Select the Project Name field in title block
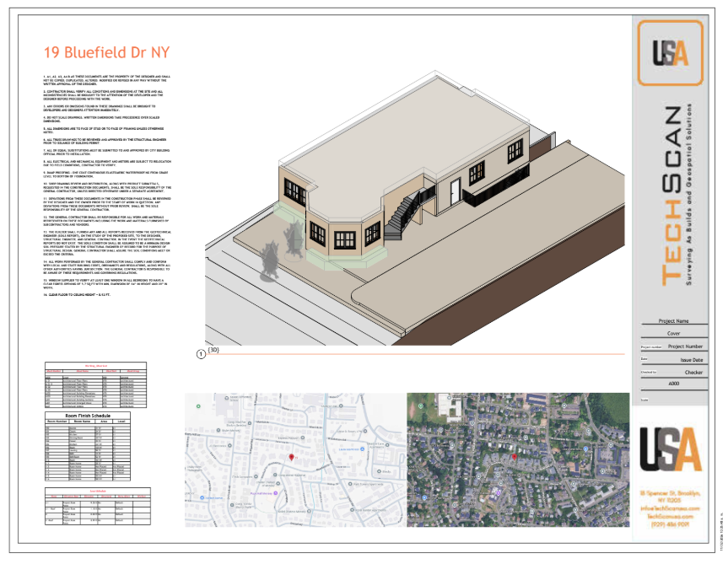This screenshot has height=564, width=728. pyautogui.click(x=672, y=321)
